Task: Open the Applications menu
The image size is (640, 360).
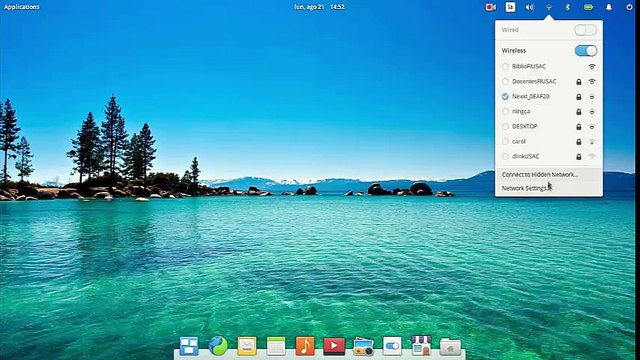Action: (22, 7)
